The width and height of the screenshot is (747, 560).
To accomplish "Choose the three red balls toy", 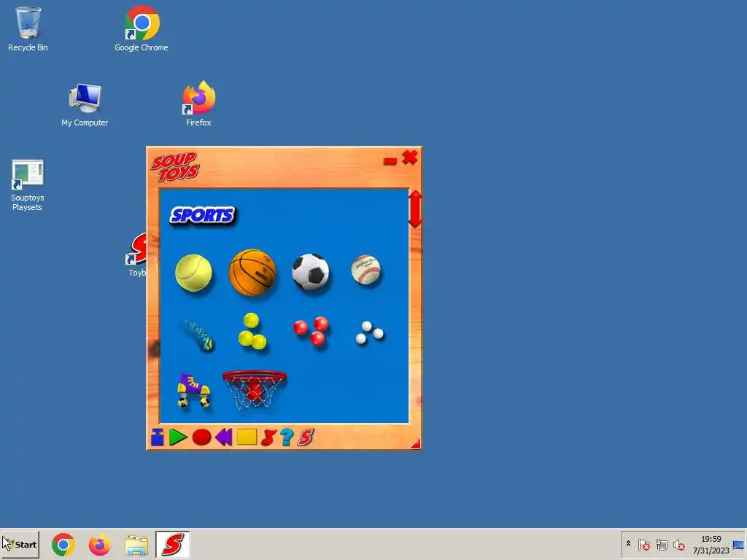I will (x=311, y=330).
